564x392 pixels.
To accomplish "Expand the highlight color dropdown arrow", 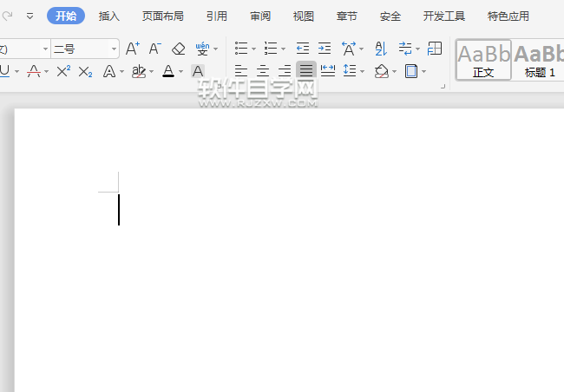I will pos(151,72).
